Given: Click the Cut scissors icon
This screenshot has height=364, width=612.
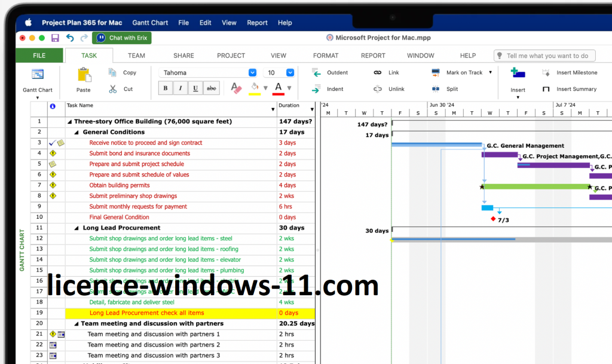Looking at the screenshot, I should [113, 89].
